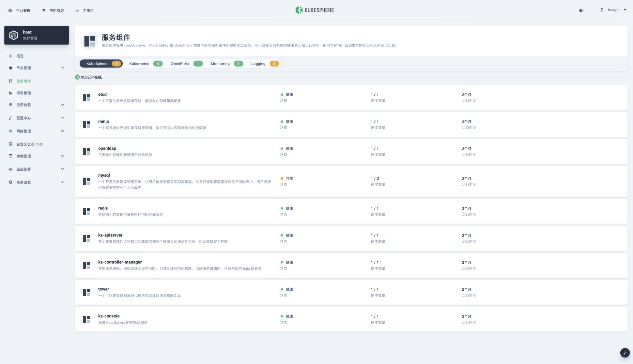Click the node management sidebar icon

coord(10,67)
